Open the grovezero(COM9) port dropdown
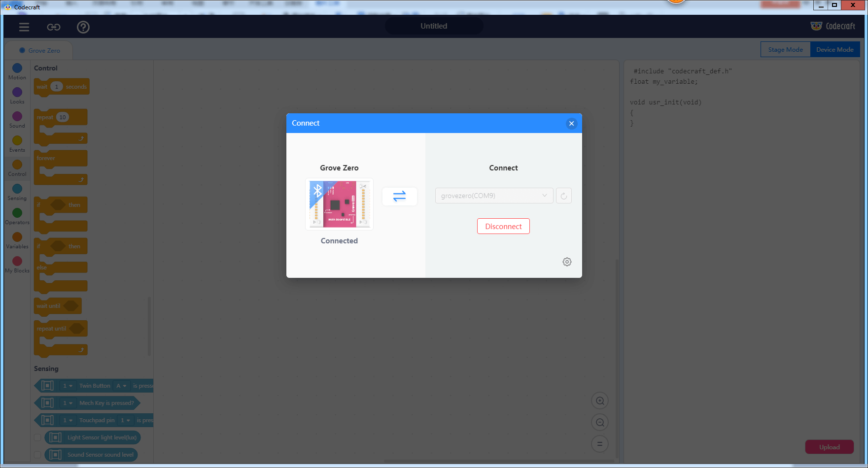Image resolution: width=868 pixels, height=468 pixels. (x=494, y=196)
